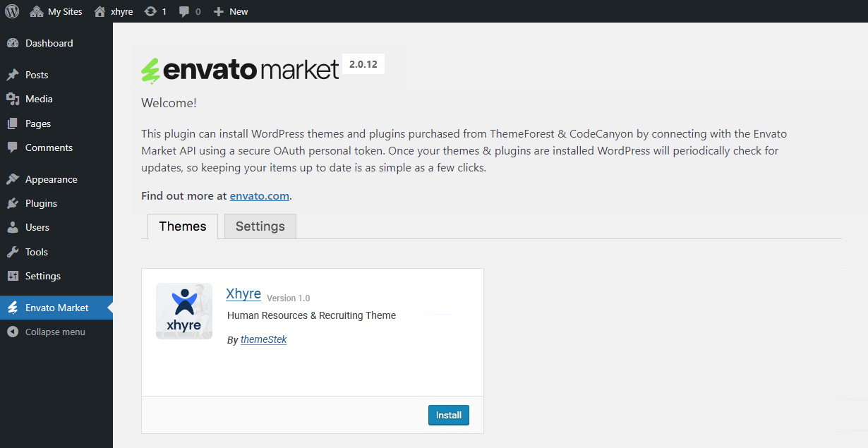Open the My Sites network icon
Viewport: 868px width, 448px height.
point(37,11)
